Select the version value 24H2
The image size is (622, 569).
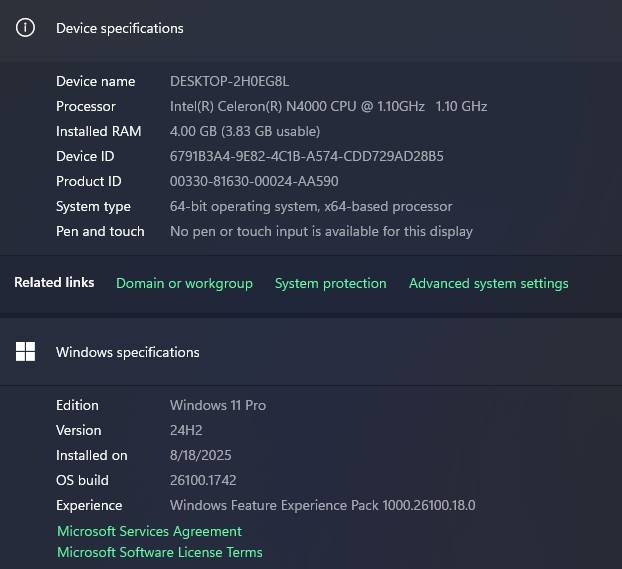pos(186,430)
